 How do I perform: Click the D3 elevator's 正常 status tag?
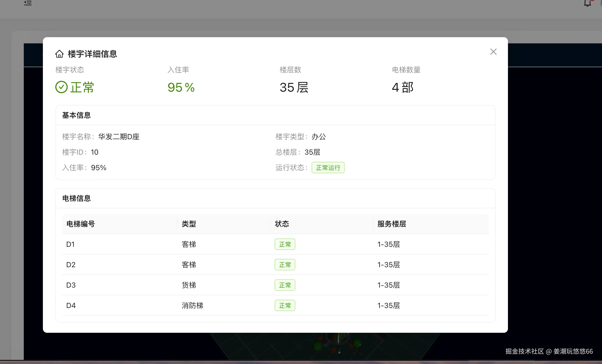coord(285,285)
